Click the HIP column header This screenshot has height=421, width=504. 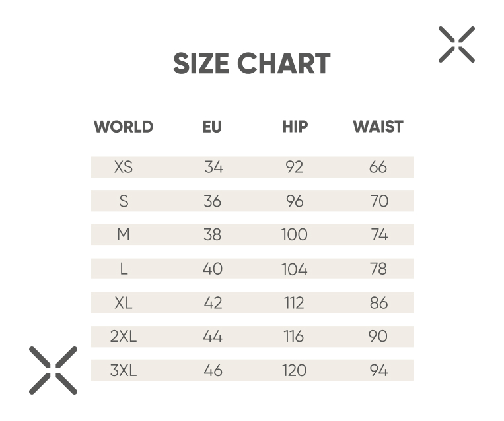[295, 127]
